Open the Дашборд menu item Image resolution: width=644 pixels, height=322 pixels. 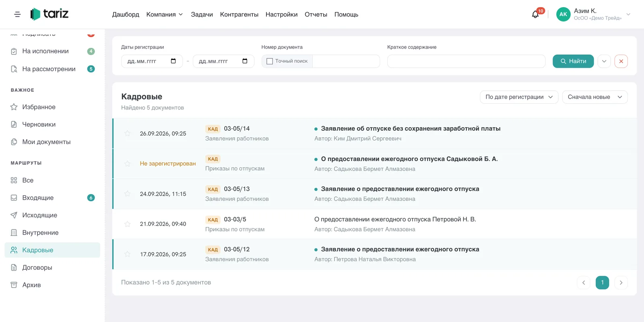[x=126, y=14]
